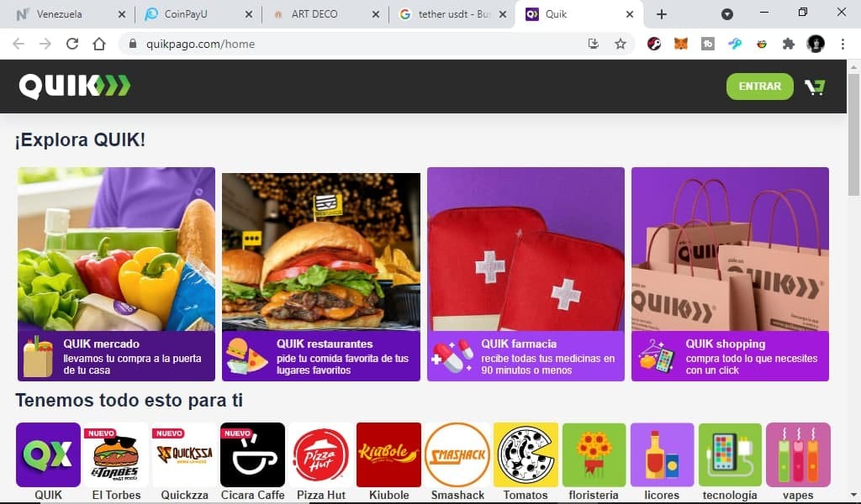Image resolution: width=861 pixels, height=504 pixels.
Task: Click '¡Explora QUIK!' heading
Action: point(80,139)
